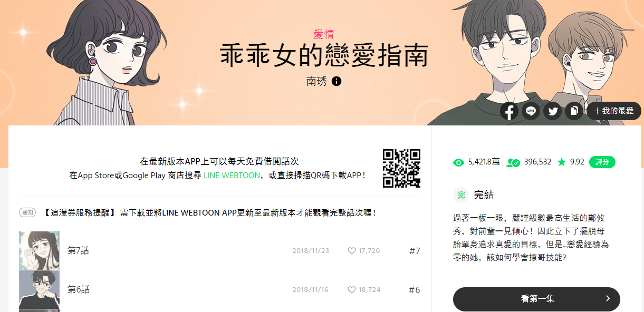The image size is (644, 312).
Task: Open the 愛情 genre link
Action: tap(324, 35)
